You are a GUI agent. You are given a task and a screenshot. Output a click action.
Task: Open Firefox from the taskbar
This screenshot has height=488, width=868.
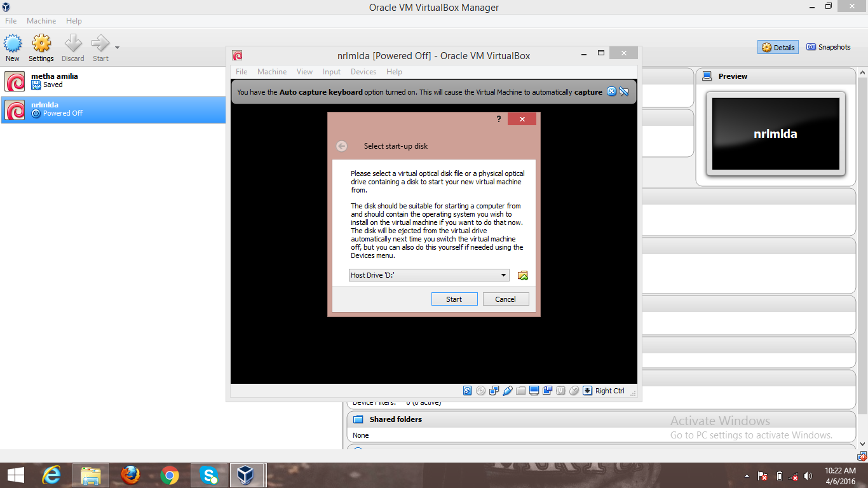131,475
